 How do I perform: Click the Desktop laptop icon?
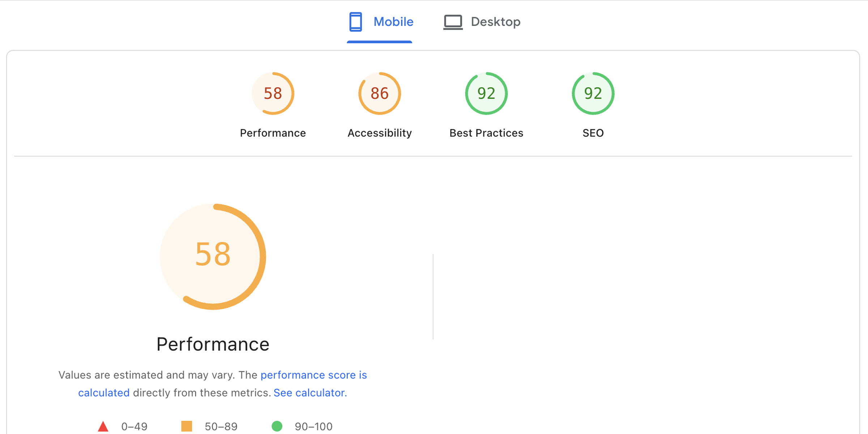tap(452, 22)
